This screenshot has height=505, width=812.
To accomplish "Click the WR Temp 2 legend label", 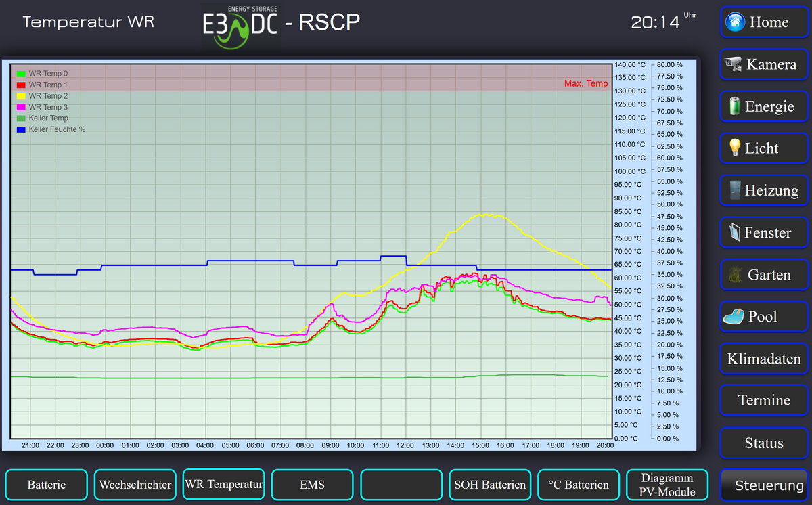I will click(48, 96).
